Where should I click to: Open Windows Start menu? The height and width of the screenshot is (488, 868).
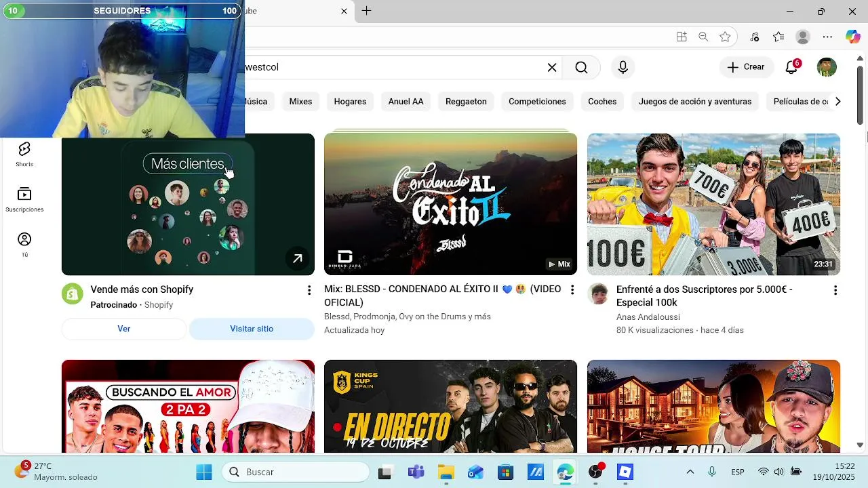coord(203,472)
